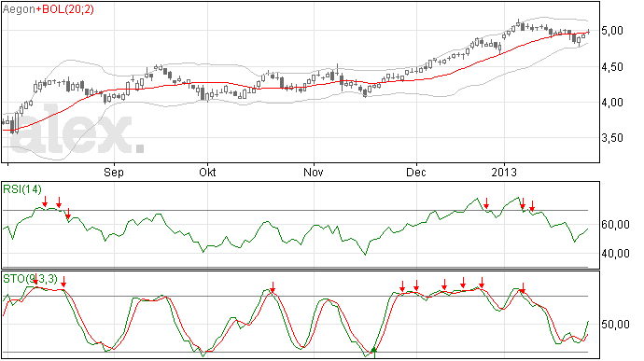The height and width of the screenshot is (361, 644).
Task: Click the Dec date axis label
Action: point(416,173)
